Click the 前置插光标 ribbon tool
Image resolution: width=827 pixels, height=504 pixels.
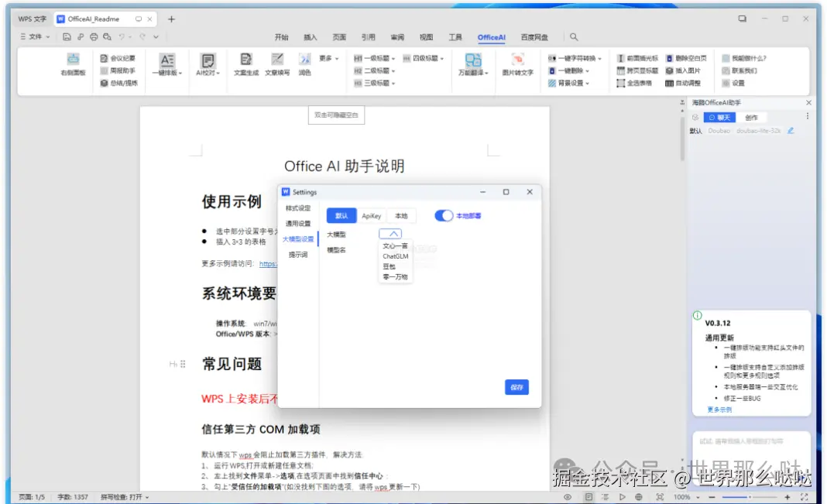coord(637,58)
